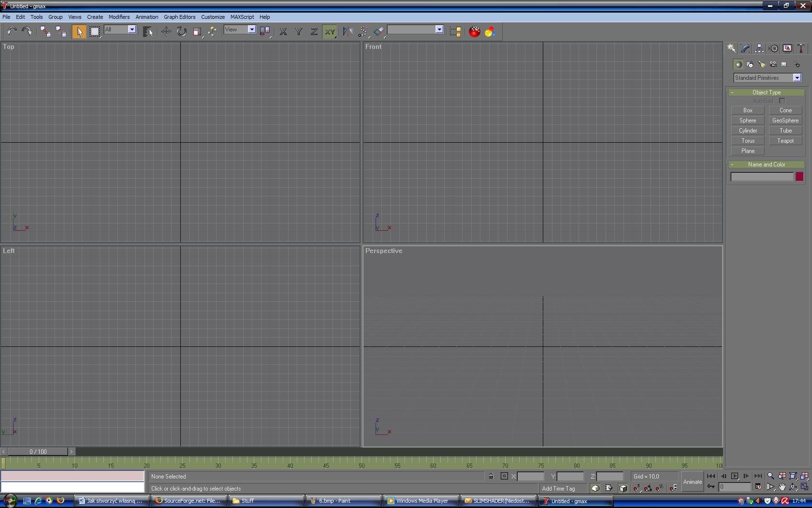Click the Redo arrow icon

(x=27, y=31)
